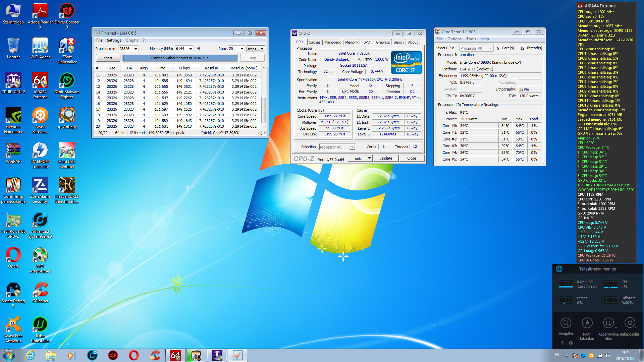Open the Help menu in Core Temp
644x362 pixels.
coord(484,39)
